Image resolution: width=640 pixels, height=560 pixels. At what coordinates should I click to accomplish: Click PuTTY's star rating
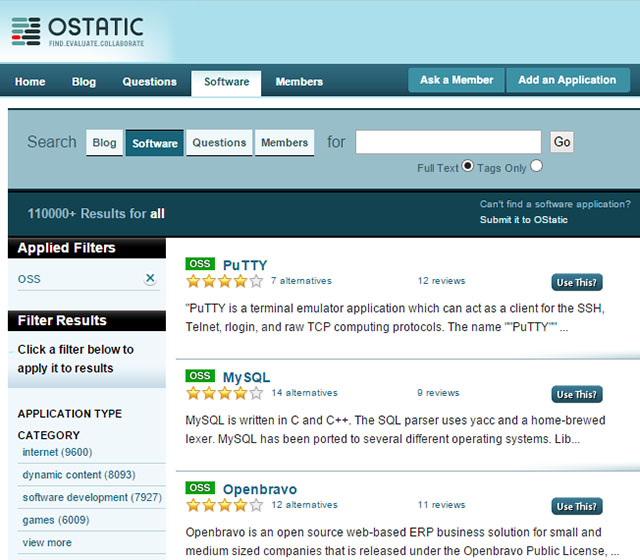[224, 281]
